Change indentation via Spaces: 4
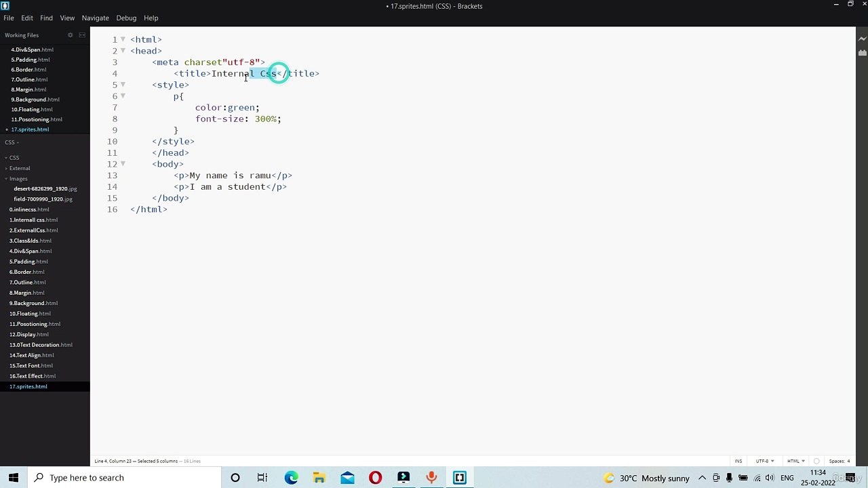 (839, 461)
